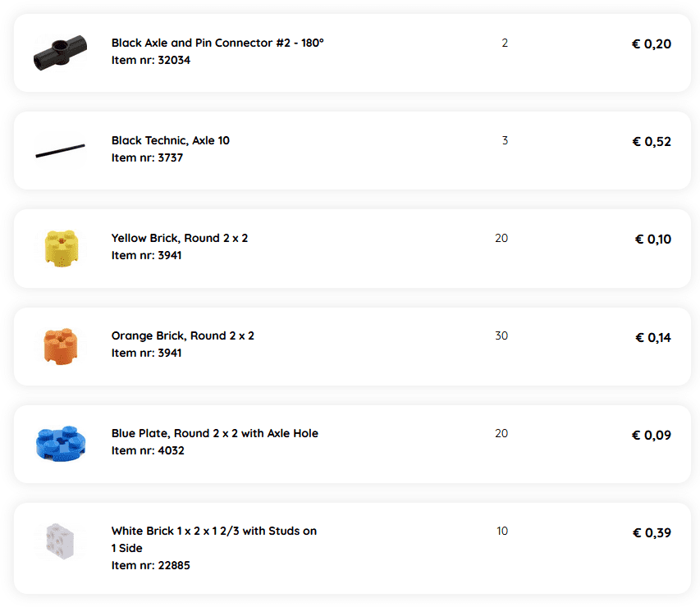Open the Orange Brick, Round 2 x 2 title
This screenshot has width=700, height=607.
coord(183,335)
